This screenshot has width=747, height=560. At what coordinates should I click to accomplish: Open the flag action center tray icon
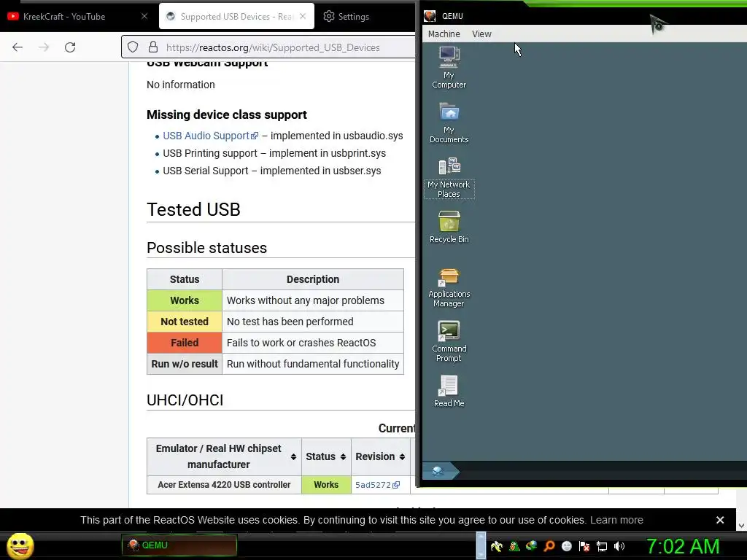tap(584, 546)
